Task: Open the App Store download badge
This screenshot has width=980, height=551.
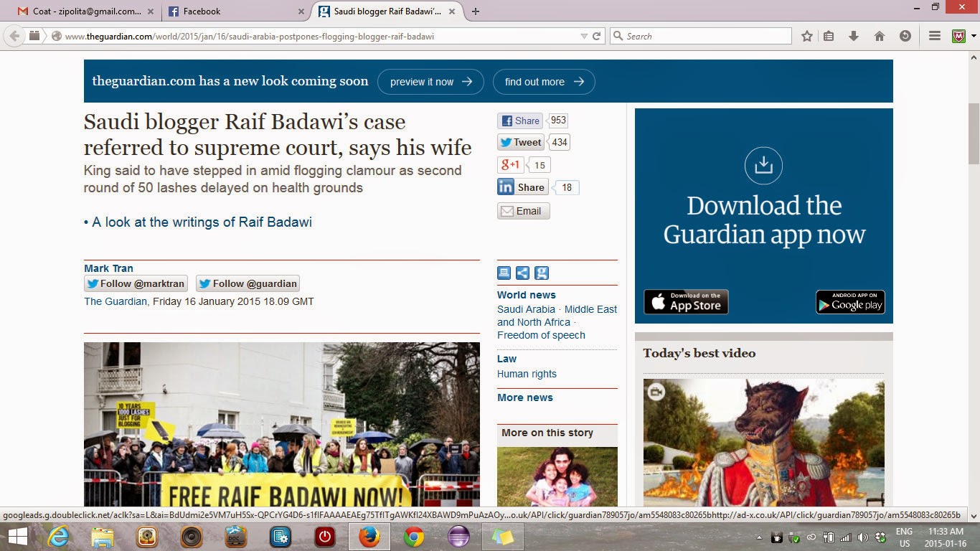Action: click(686, 302)
